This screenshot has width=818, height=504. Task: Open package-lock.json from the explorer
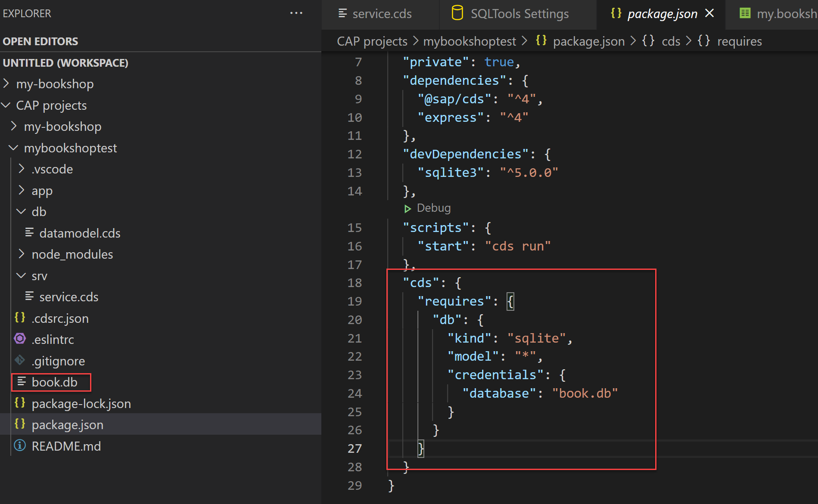(x=81, y=403)
